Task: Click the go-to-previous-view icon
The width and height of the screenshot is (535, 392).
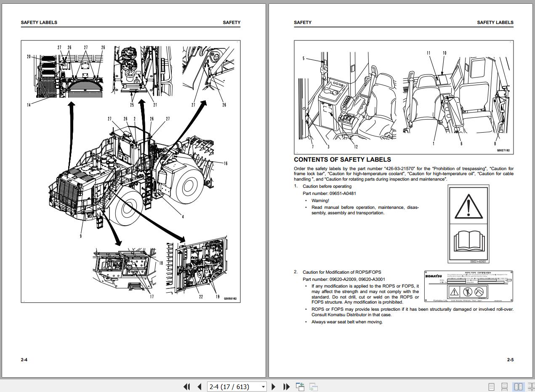Action: (x=300, y=387)
